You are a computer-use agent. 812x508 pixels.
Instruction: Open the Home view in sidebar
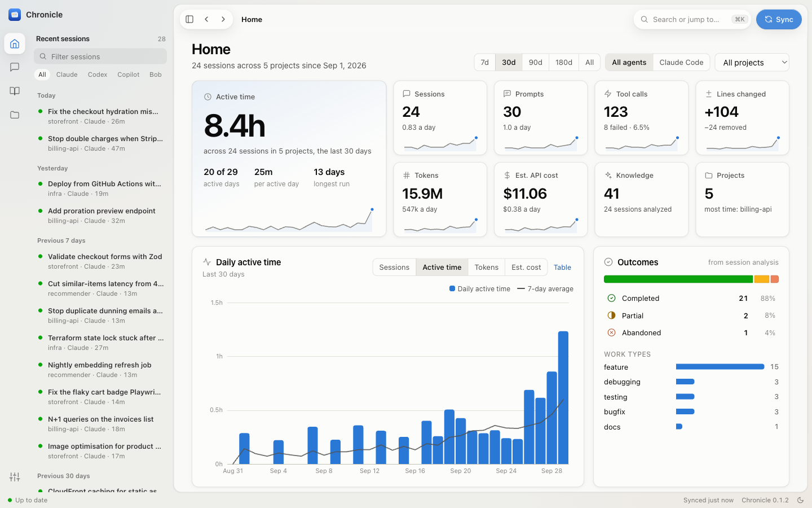point(15,43)
